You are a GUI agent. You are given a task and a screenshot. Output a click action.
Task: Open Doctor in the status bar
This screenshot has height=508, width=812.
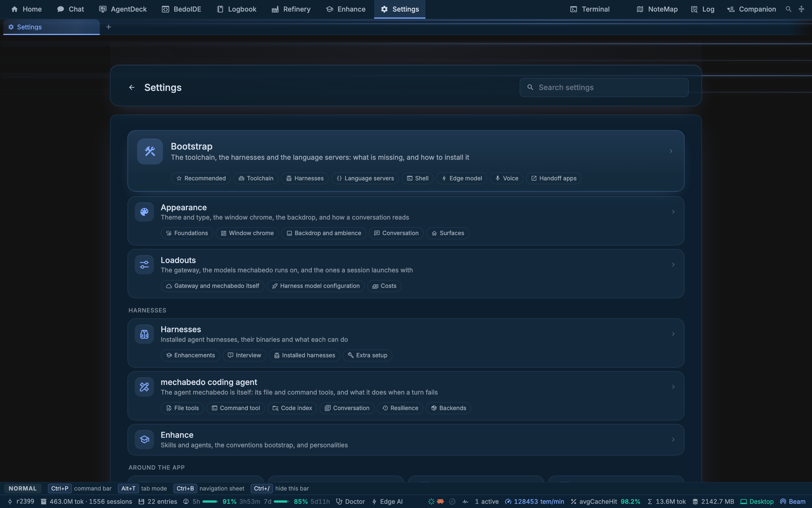point(350,501)
